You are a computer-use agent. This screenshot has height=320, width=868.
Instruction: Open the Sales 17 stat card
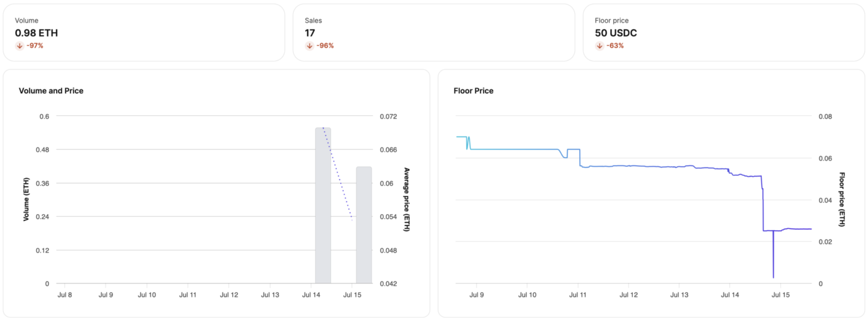(x=433, y=32)
